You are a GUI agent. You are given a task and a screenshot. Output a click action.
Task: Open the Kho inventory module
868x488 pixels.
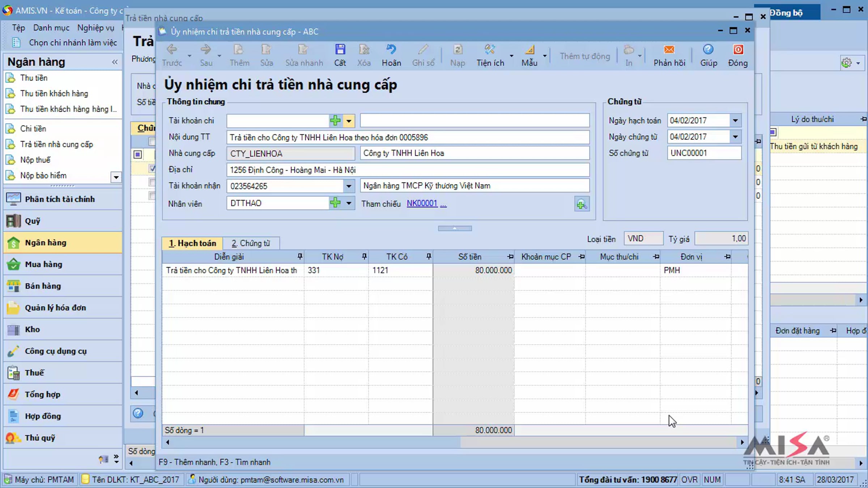(x=63, y=329)
